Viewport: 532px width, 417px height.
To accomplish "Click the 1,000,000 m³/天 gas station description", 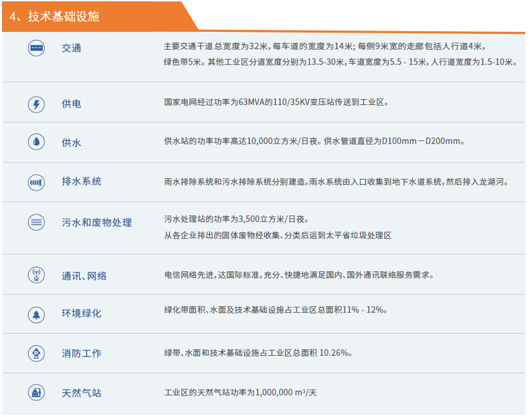I will (240, 392).
